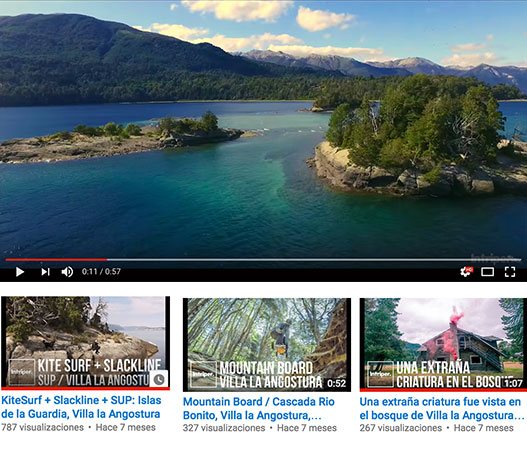Image resolution: width=527 pixels, height=450 pixels.
Task: Skip to the next video
Action: tap(45, 272)
